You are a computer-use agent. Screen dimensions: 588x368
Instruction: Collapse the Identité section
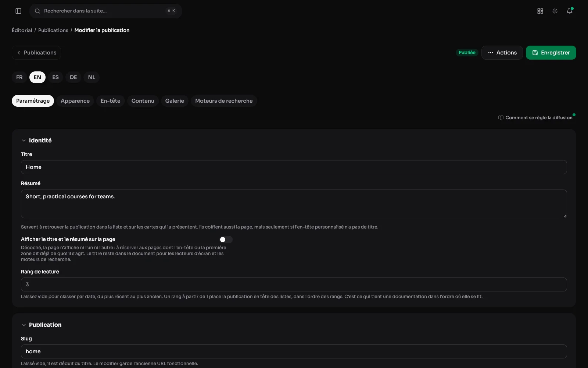tap(24, 141)
